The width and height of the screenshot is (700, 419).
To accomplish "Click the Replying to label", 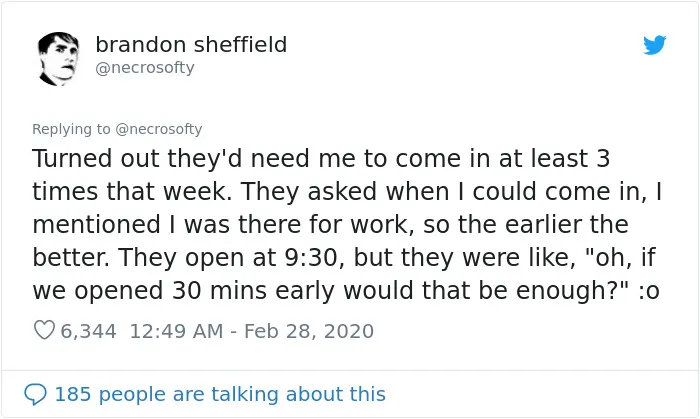I will pos(71,129).
